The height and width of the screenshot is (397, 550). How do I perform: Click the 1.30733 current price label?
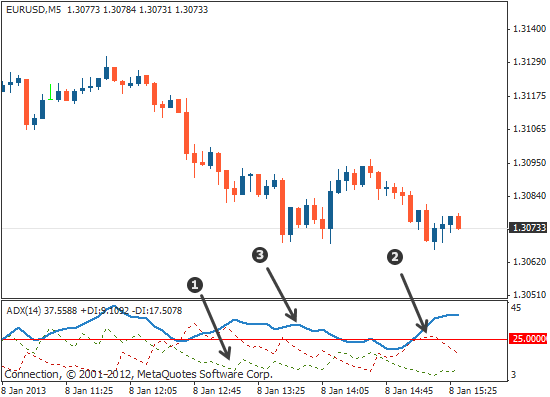point(529,228)
